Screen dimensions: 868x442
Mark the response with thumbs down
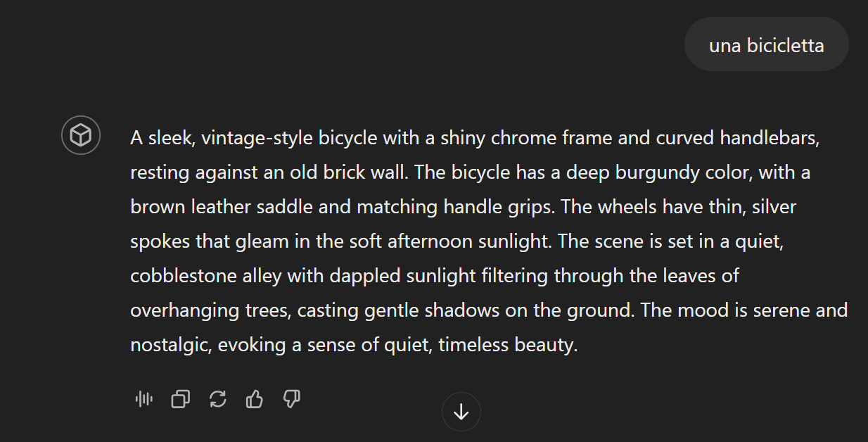[292, 400]
